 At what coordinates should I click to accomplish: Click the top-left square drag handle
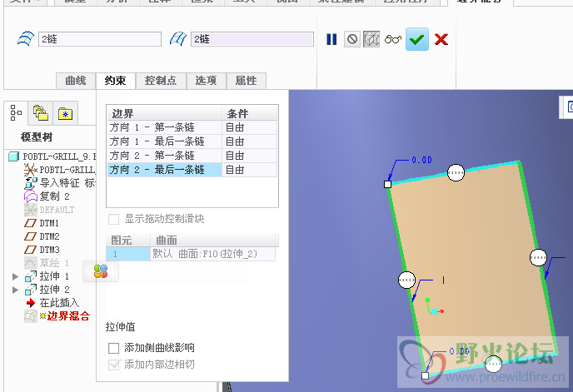point(388,185)
